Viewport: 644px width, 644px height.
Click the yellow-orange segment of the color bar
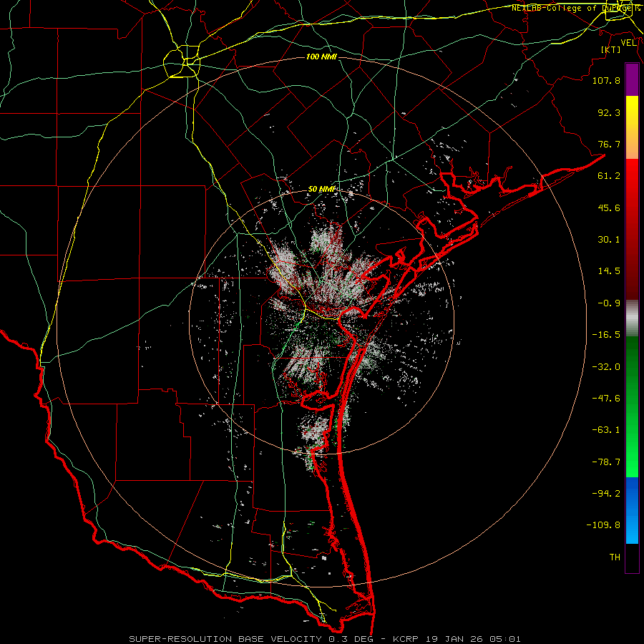coord(632,127)
